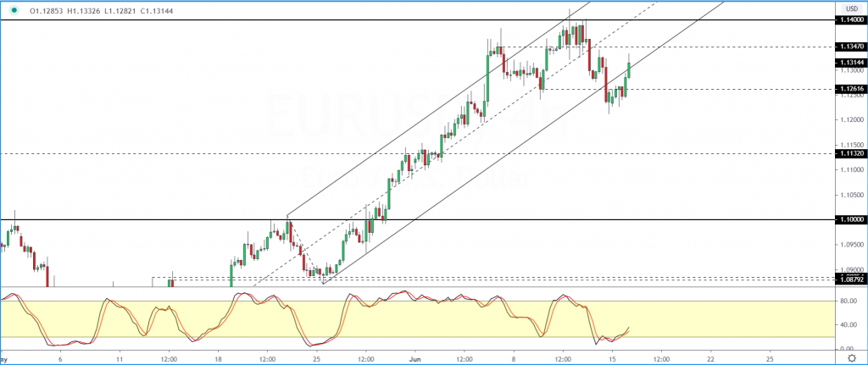
Task: Open chart settings gear icon
Action: tap(853, 358)
